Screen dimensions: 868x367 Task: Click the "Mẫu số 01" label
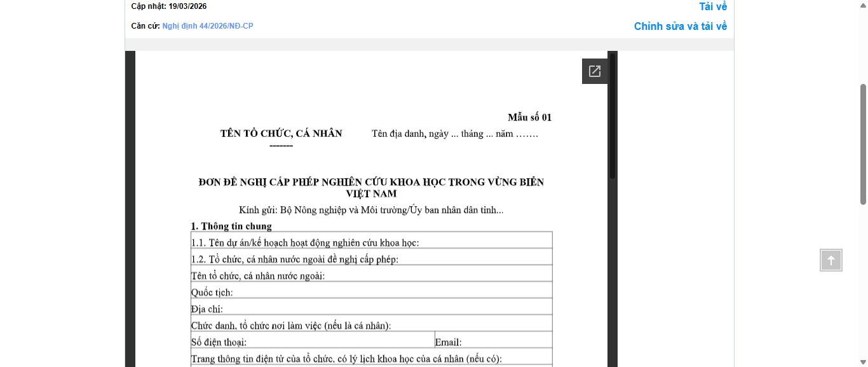click(x=529, y=117)
